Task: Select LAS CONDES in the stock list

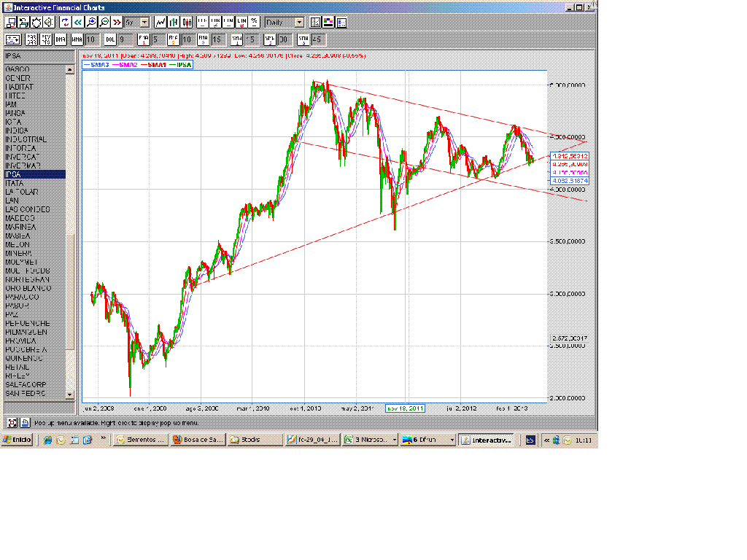Action: click(35, 209)
